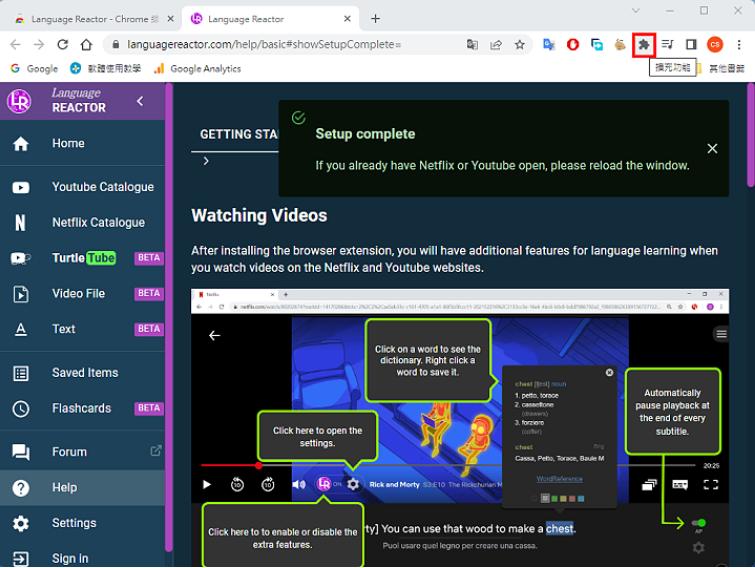The height and width of the screenshot is (568, 755).
Task: Go back to the previous page
Action: pos(15,45)
